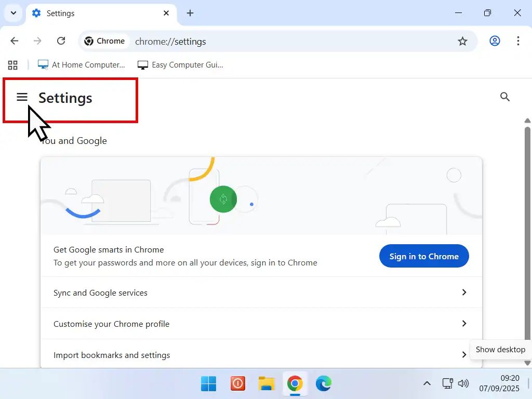Click the vertical page scrollbar

(527, 234)
